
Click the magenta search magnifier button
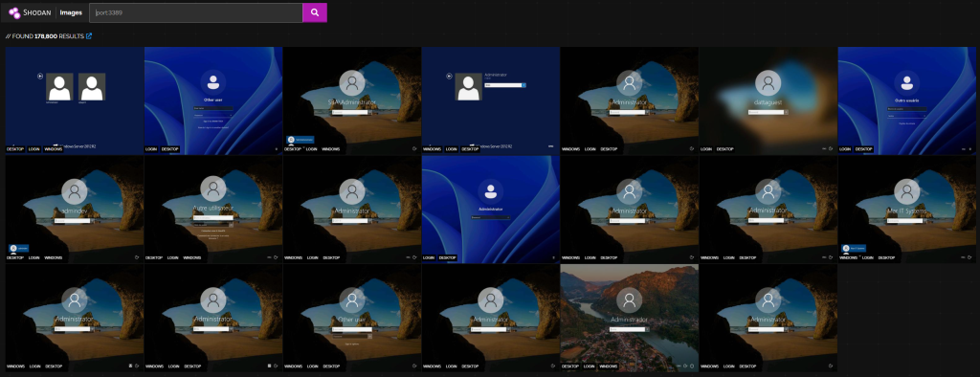point(314,12)
